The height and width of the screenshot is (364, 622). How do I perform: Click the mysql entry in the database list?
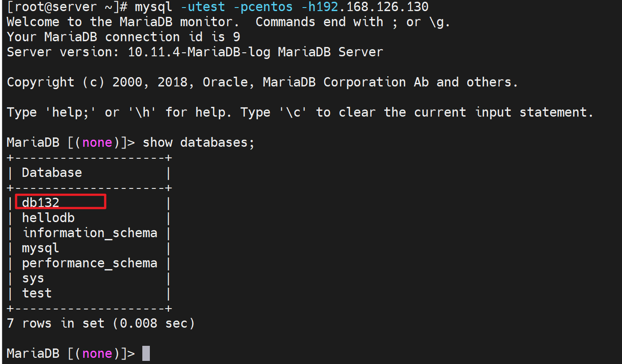click(40, 248)
